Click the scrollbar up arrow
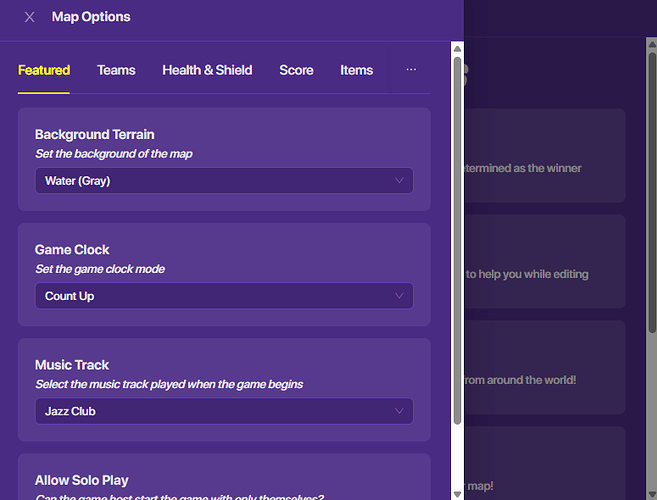Image resolution: width=657 pixels, height=500 pixels. point(457,48)
